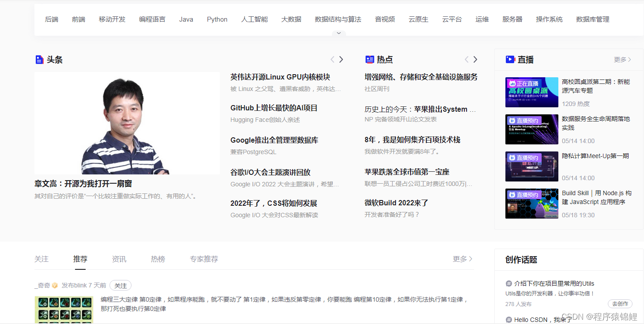Viewport: 644px width, 325px height.
Task: Open live title 高校圆桌派第二期：新能源汽车专题
Action: click(596, 86)
